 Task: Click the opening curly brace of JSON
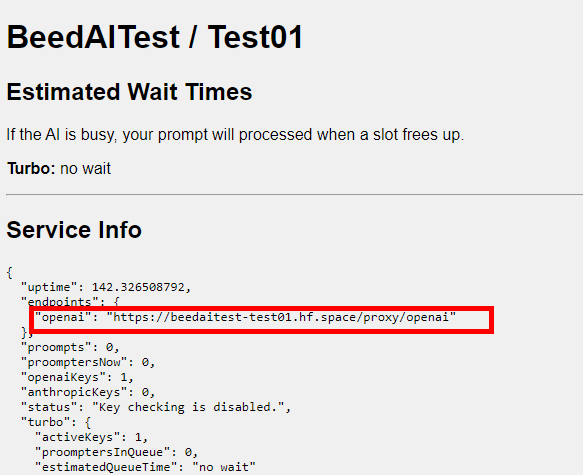10,272
